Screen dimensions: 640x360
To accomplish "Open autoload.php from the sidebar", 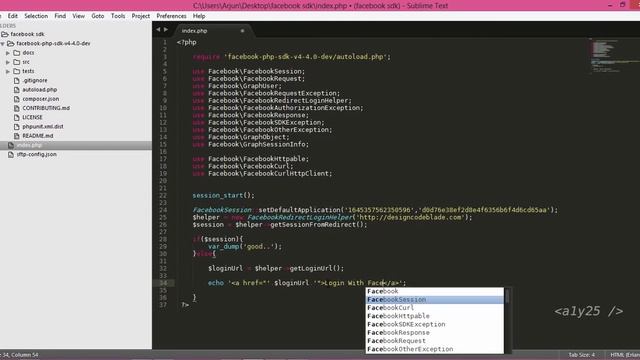I will 40,90.
